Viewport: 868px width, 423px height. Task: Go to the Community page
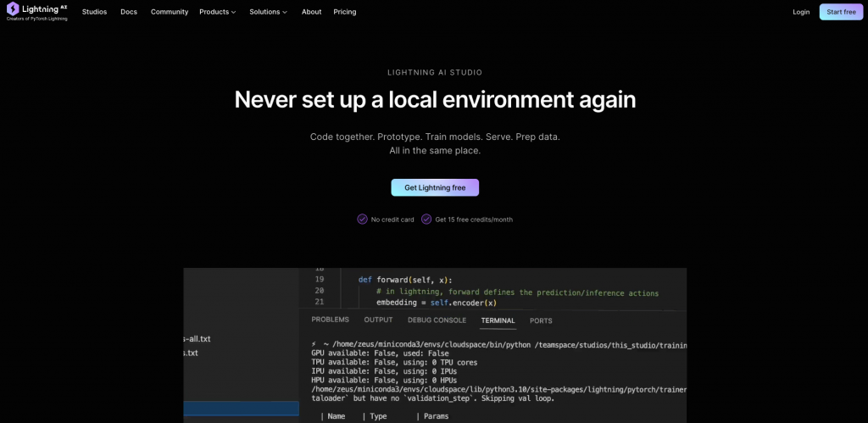[x=170, y=12]
